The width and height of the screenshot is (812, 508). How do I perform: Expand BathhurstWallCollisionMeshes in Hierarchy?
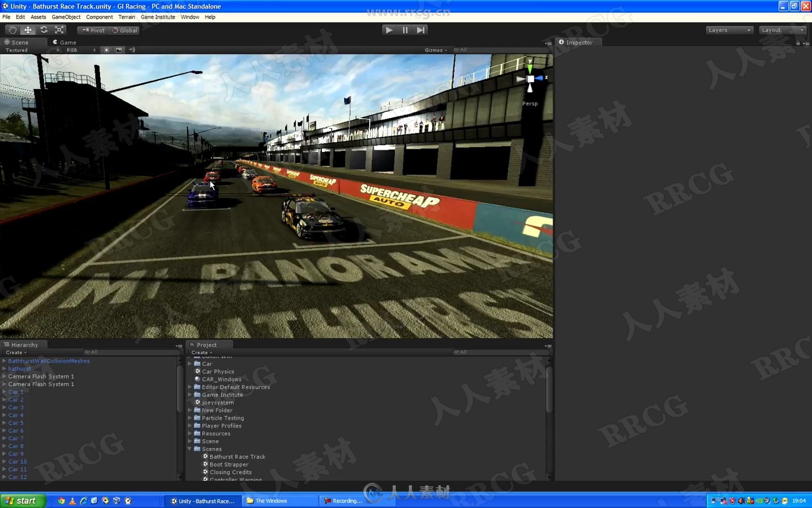click(x=4, y=361)
